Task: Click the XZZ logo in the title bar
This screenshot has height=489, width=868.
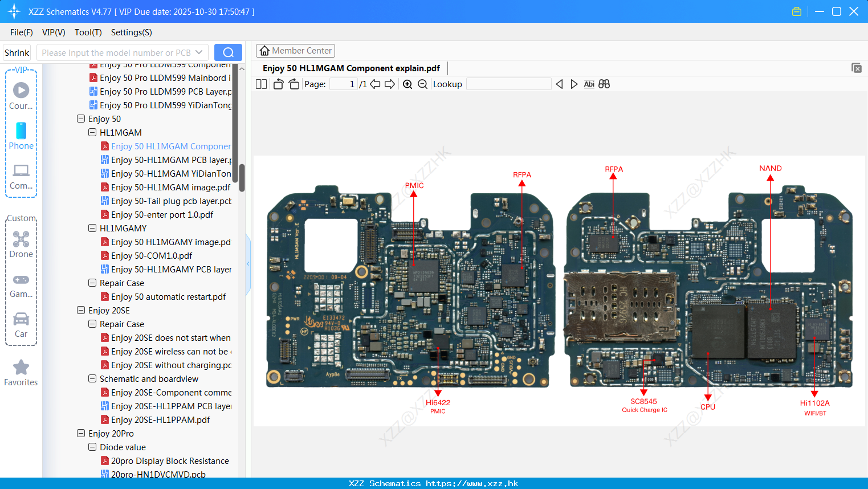Action: (x=14, y=11)
